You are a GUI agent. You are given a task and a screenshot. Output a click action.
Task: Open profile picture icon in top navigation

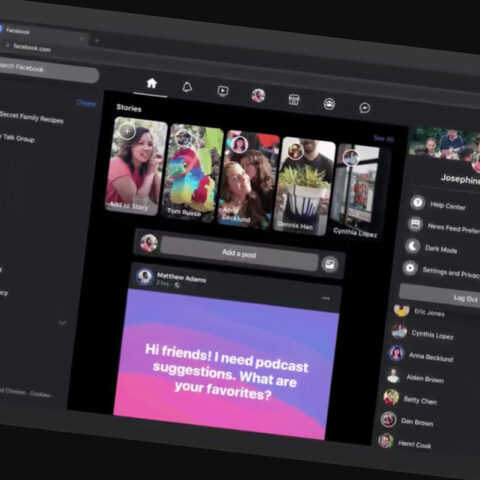(x=258, y=96)
